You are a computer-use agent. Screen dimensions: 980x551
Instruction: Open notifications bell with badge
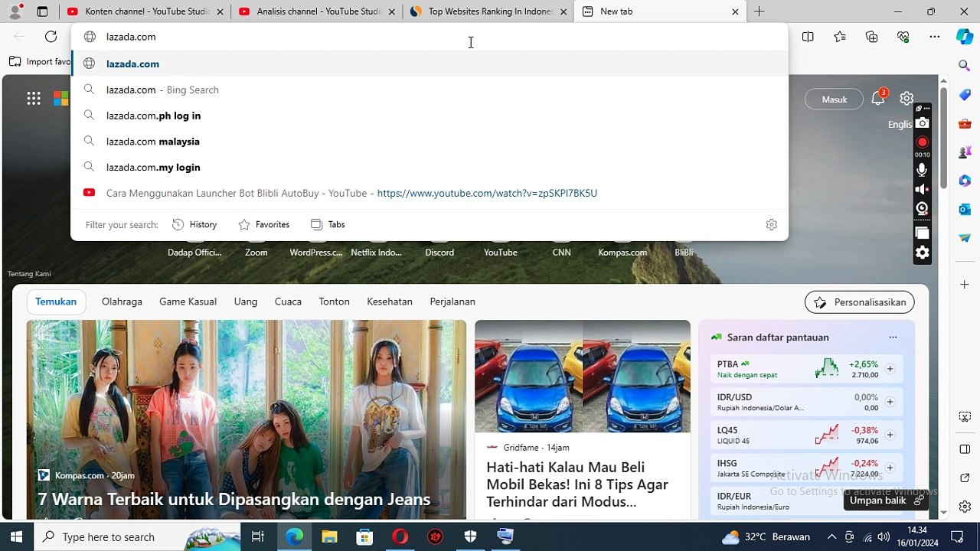pyautogui.click(x=877, y=99)
